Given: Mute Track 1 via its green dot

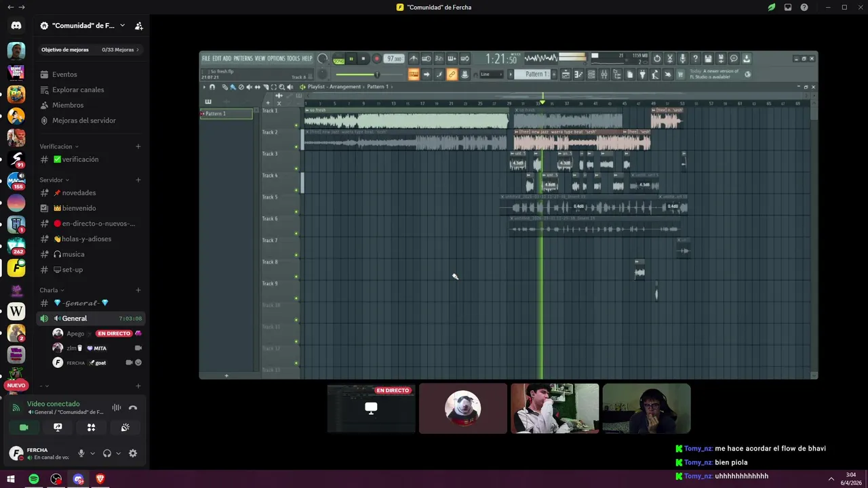Looking at the screenshot, I should [296, 125].
